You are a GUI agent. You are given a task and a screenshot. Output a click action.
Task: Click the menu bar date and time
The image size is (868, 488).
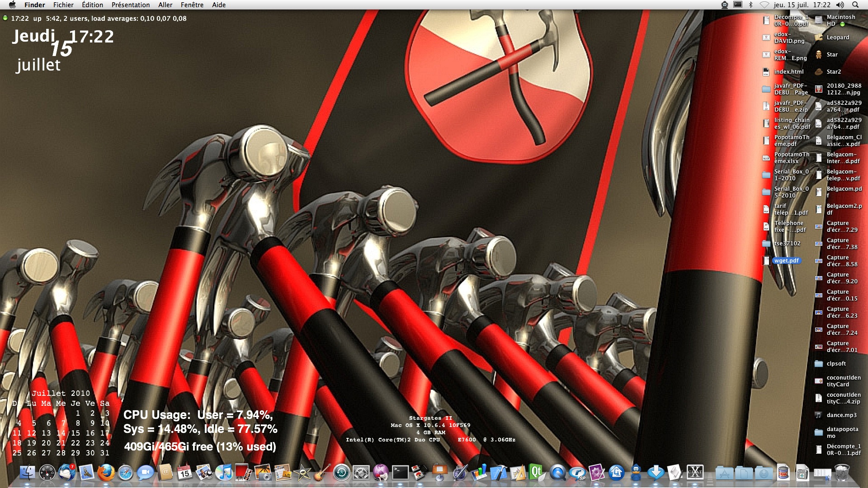click(802, 5)
